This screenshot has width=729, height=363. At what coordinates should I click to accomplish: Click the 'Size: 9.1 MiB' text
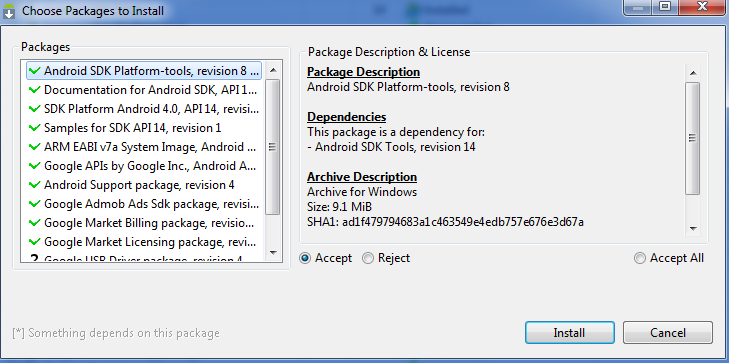pos(339,207)
